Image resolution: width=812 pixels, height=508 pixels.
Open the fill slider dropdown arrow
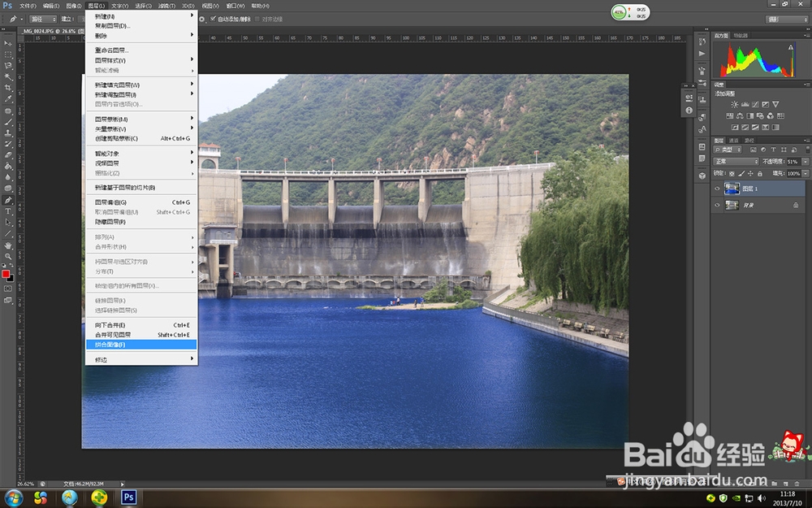click(806, 174)
